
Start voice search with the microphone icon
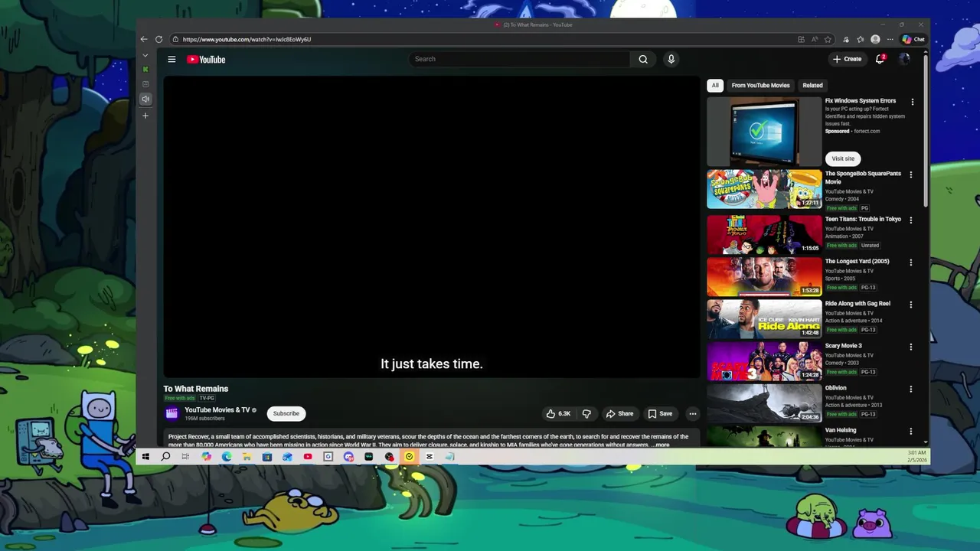tap(671, 59)
